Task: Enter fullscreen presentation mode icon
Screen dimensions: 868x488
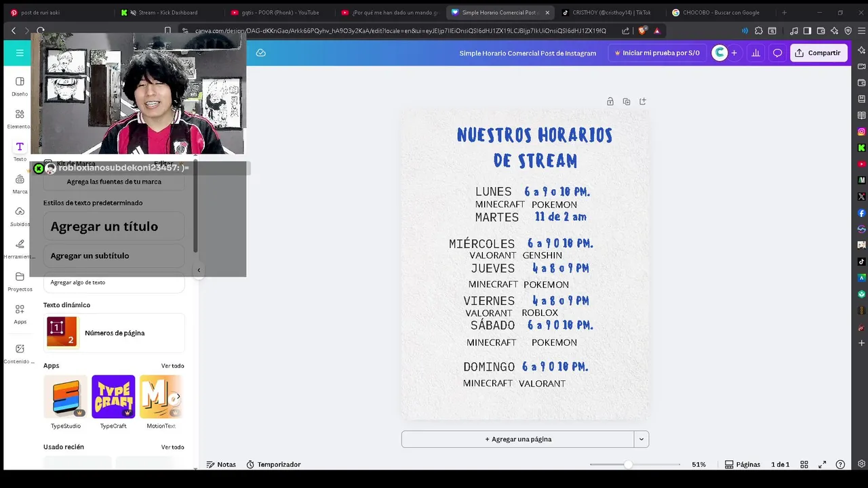Action: pyautogui.click(x=823, y=464)
